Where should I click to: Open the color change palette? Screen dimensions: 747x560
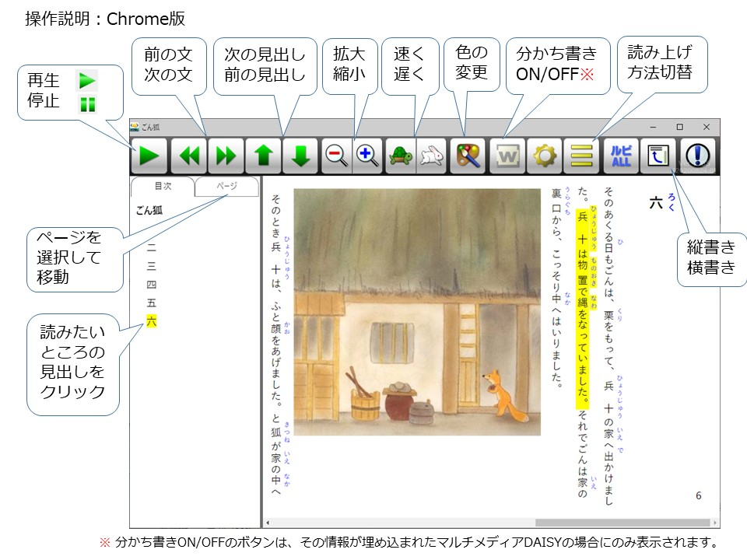[x=467, y=156]
